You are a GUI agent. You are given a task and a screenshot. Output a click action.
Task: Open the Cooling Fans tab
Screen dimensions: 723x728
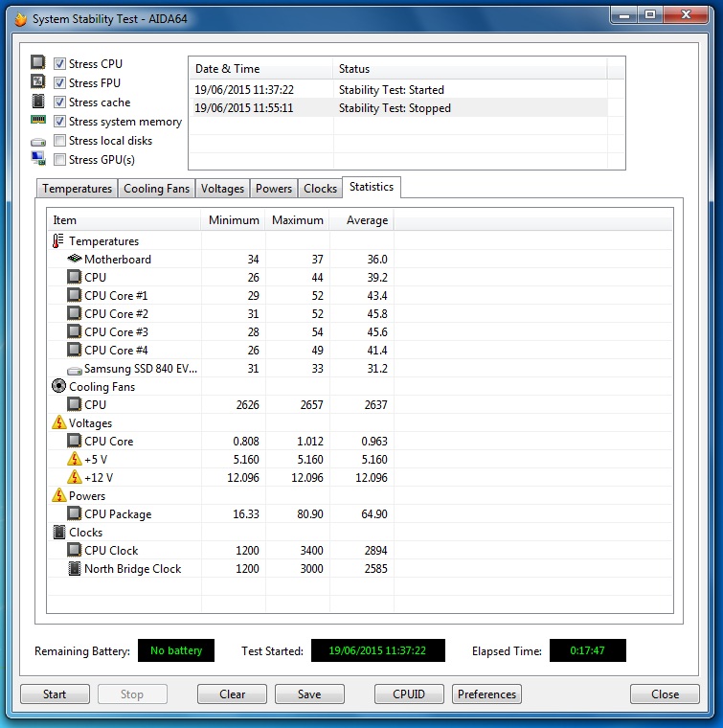point(156,189)
